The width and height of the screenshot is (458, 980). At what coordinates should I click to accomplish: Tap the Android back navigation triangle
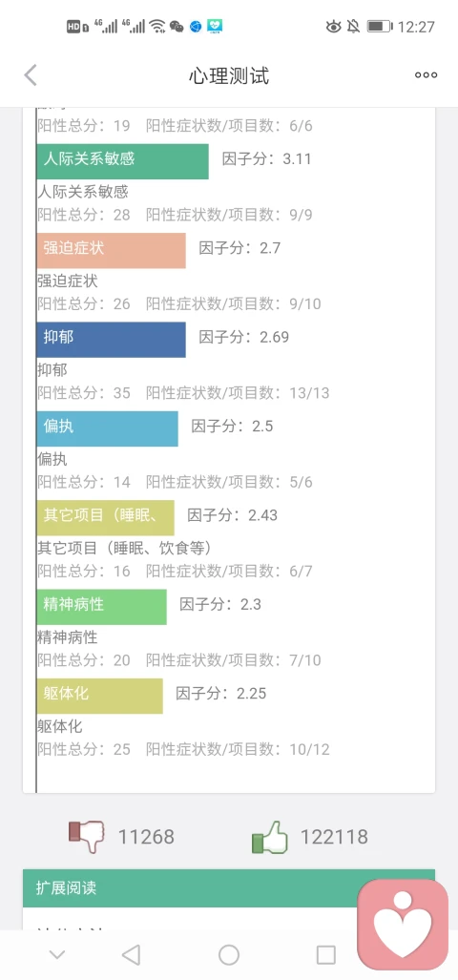[131, 954]
